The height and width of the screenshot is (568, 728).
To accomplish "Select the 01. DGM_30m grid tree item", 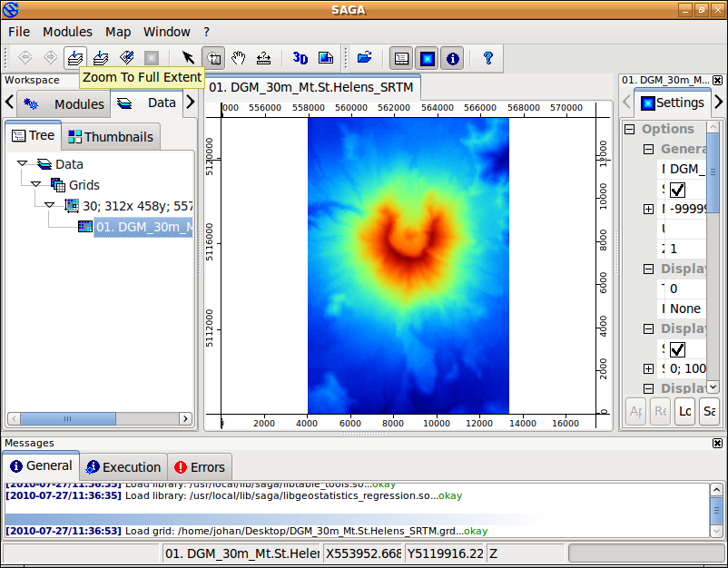I will pos(143,227).
